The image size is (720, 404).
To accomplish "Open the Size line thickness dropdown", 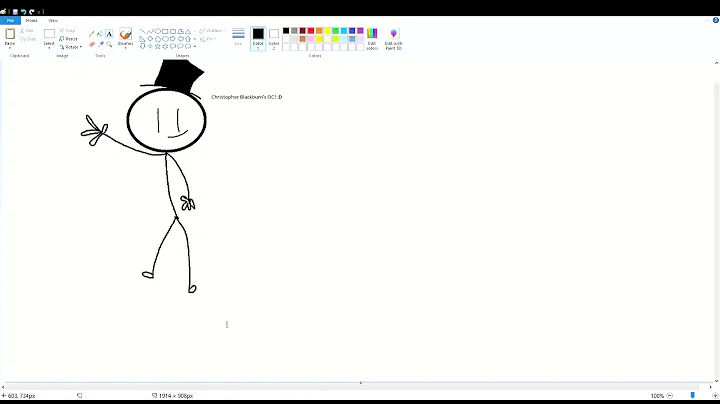I will tap(238, 39).
